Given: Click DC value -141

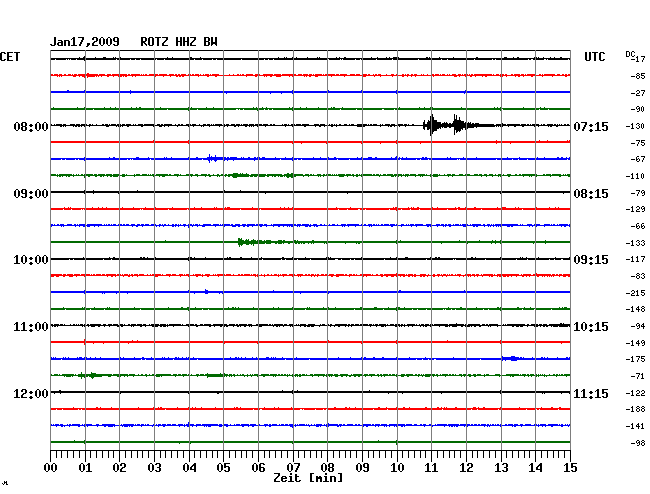Looking at the screenshot, I should (x=635, y=426).
